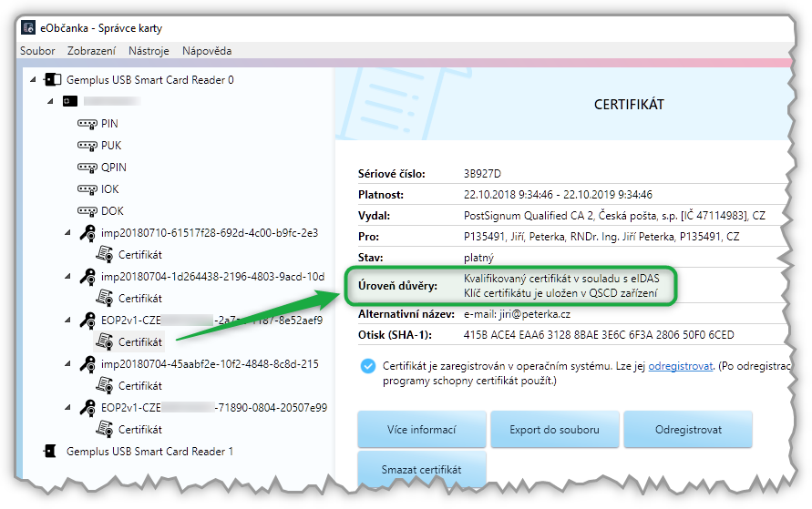Viewport: 812px width, 509px height.
Task: Open the Soubor menu
Action: 37,51
